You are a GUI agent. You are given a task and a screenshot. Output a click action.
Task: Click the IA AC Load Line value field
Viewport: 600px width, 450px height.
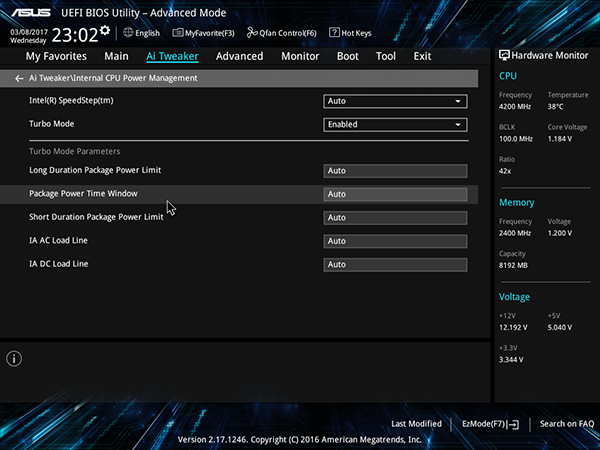(x=395, y=241)
